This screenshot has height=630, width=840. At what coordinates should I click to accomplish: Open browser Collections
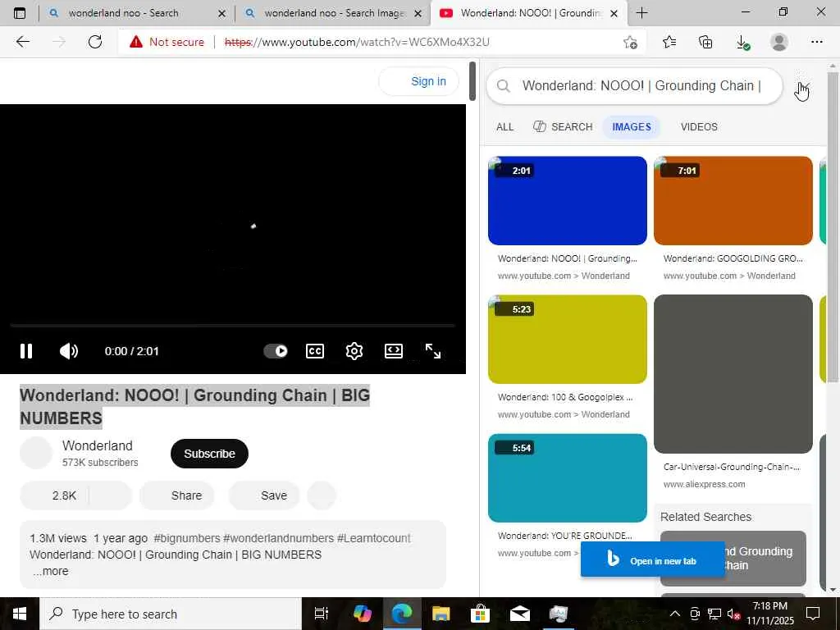coord(705,42)
